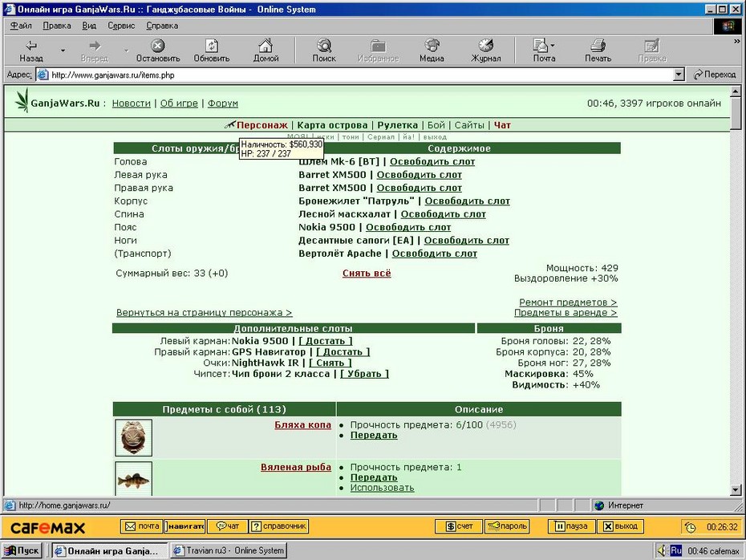This screenshot has height=560, width=746.
Task: Click the Остановить stop icon
Action: click(x=157, y=46)
